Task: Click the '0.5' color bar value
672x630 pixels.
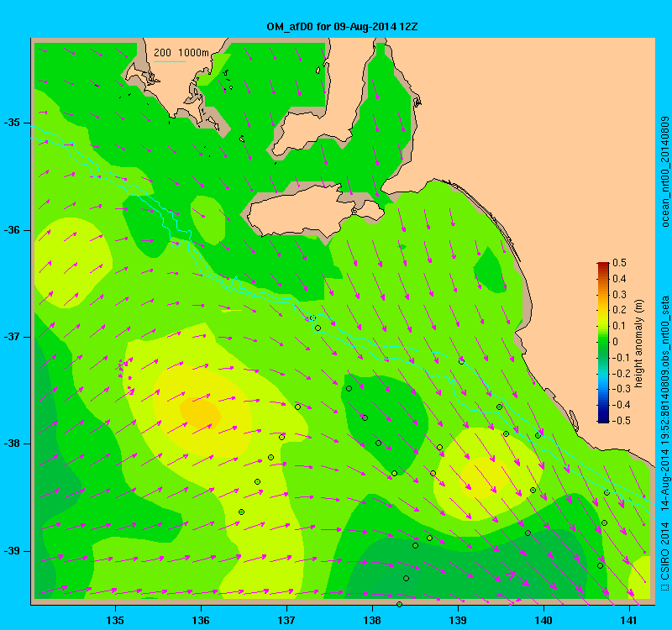Action: [x=619, y=263]
